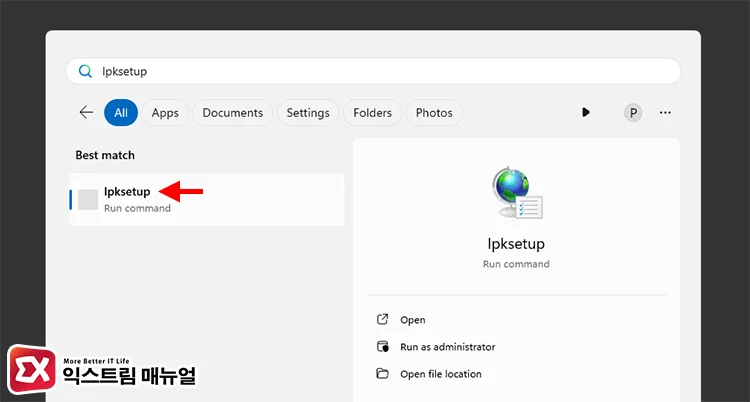This screenshot has width=750, height=402.
Task: Open the three-dot more options menu
Action: click(665, 113)
